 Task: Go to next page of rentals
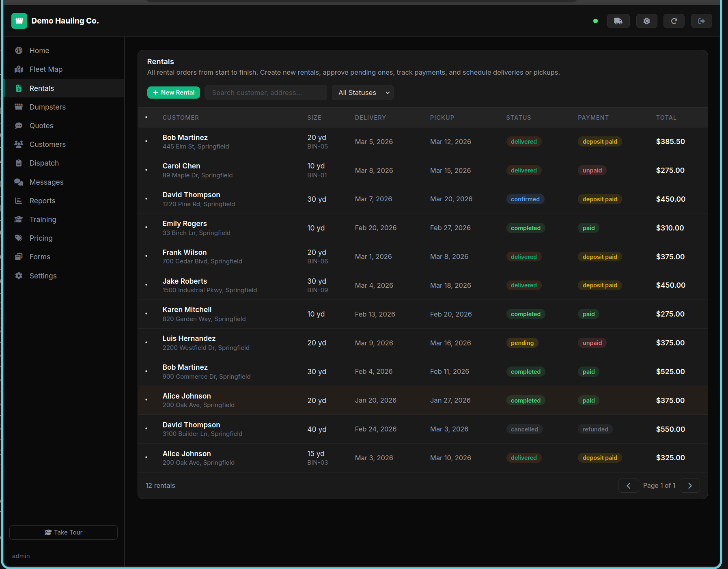(x=689, y=485)
